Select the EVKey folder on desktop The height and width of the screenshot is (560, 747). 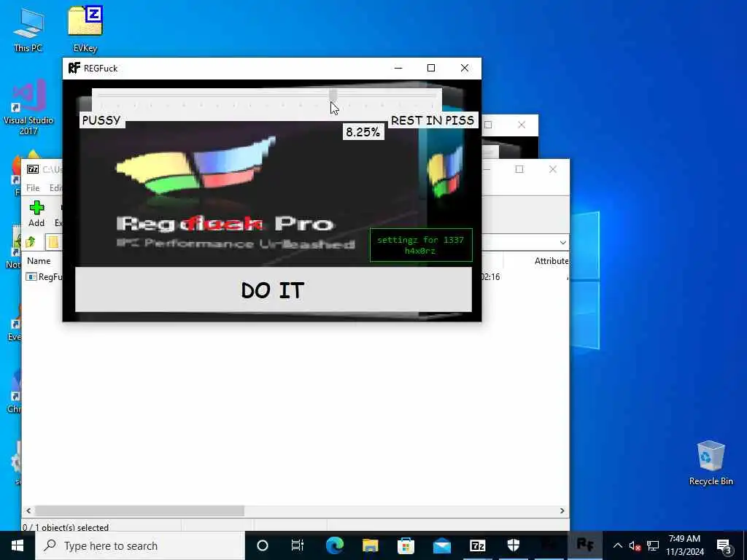(85, 29)
